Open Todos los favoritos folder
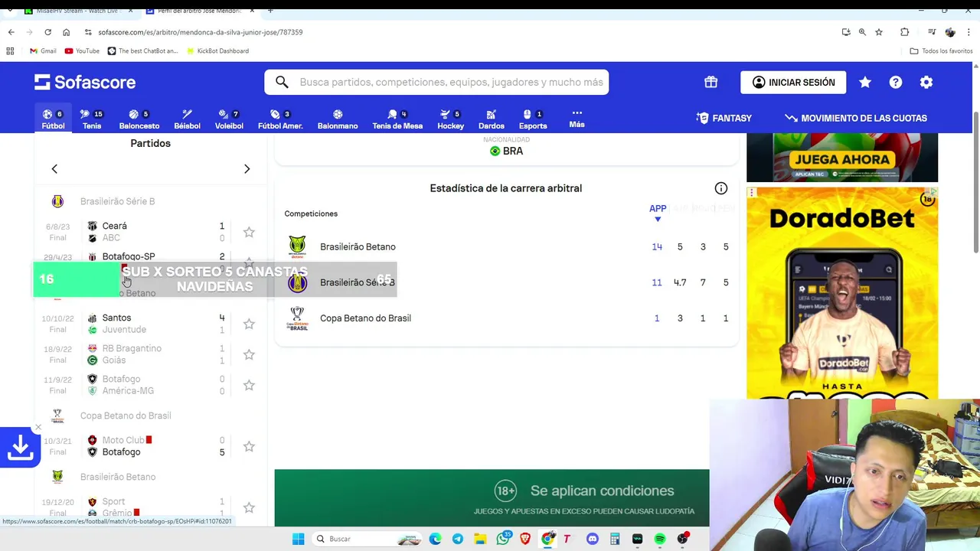The height and width of the screenshot is (551, 980). point(941,51)
